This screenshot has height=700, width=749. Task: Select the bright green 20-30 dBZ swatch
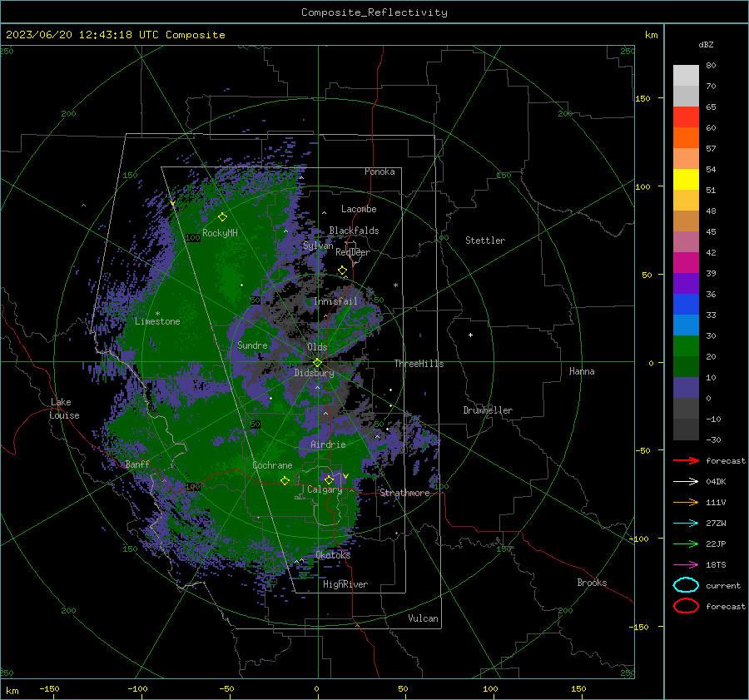pyautogui.click(x=686, y=346)
